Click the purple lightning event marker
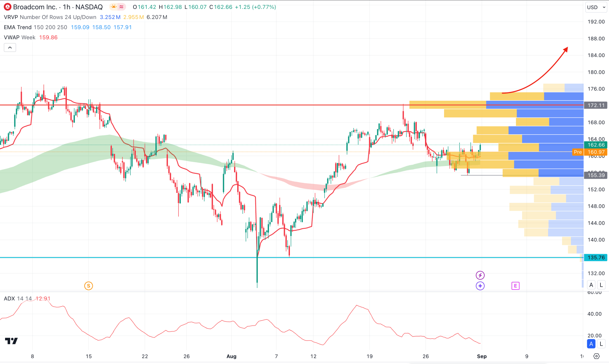This screenshot has height=364, width=609. pyautogui.click(x=480, y=275)
